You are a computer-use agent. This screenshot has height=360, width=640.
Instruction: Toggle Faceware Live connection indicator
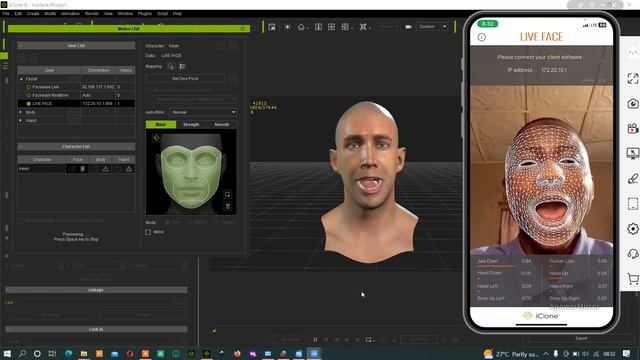pyautogui.click(x=29, y=87)
